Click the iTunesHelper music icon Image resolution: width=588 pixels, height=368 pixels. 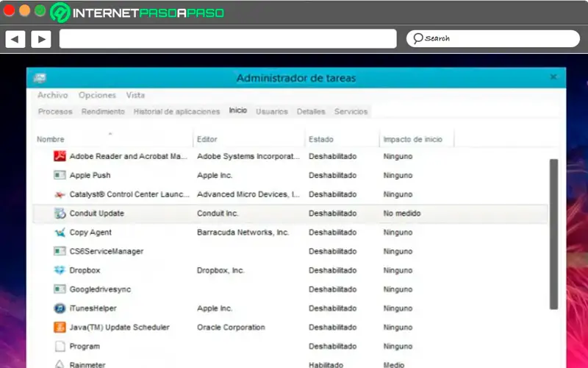[x=60, y=308]
